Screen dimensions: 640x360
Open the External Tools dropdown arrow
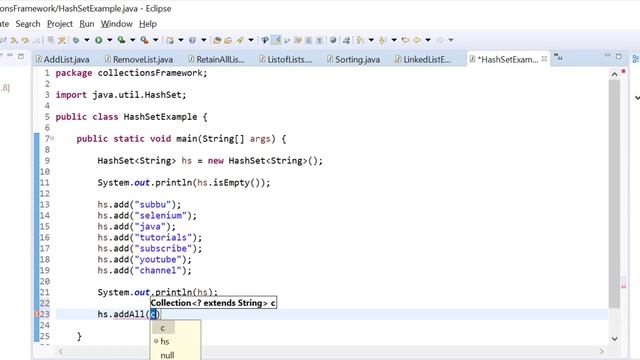[156, 40]
